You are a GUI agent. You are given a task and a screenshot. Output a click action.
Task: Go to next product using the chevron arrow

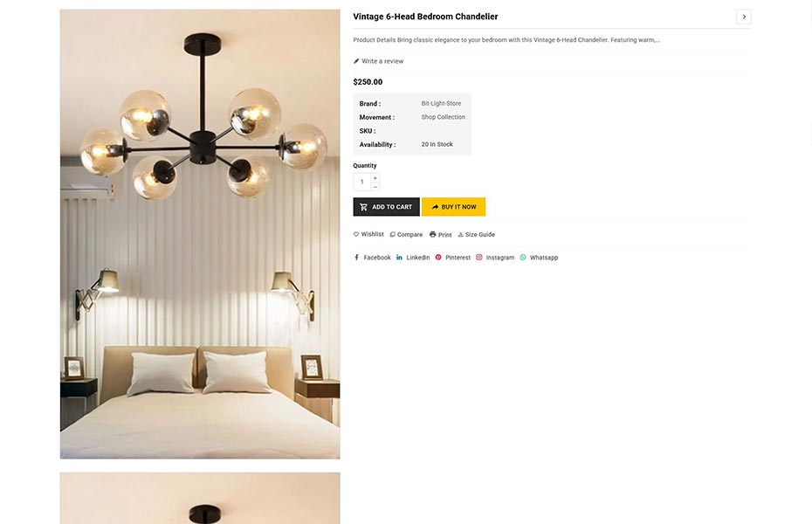[744, 17]
